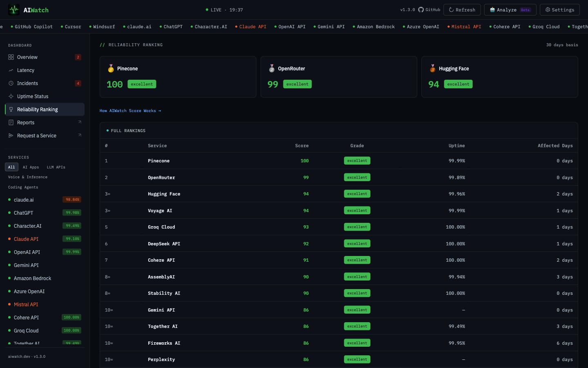Click the Affected Days column header
This screenshot has width=588, height=368.
point(555,146)
